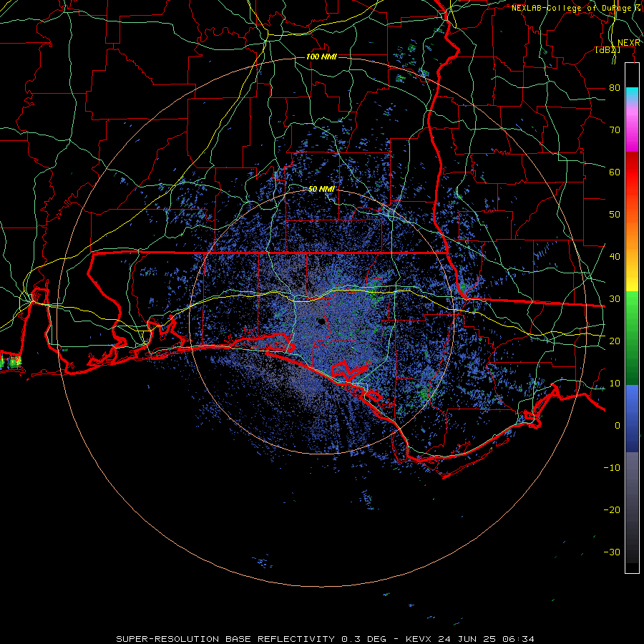Screen dimensions: 644x644
Task: Click the dBZ unit label
Action: 608,49
